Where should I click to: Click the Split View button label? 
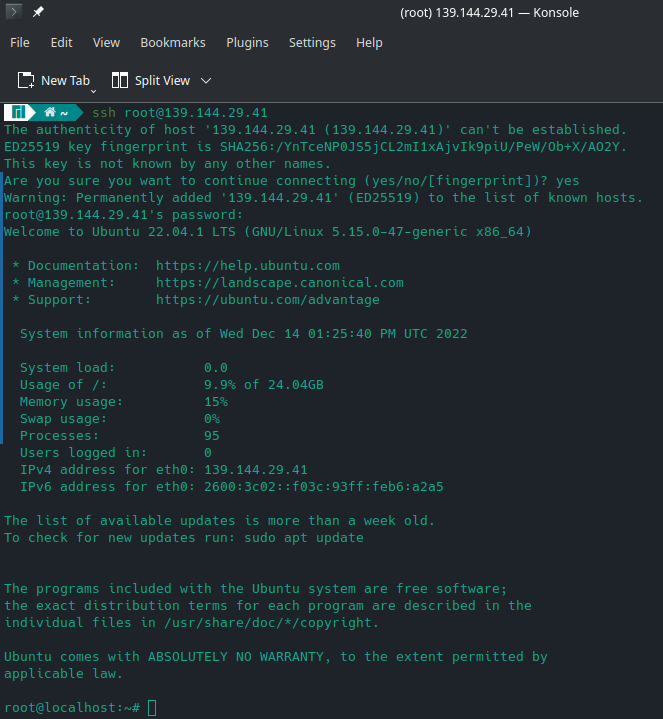[x=162, y=81]
